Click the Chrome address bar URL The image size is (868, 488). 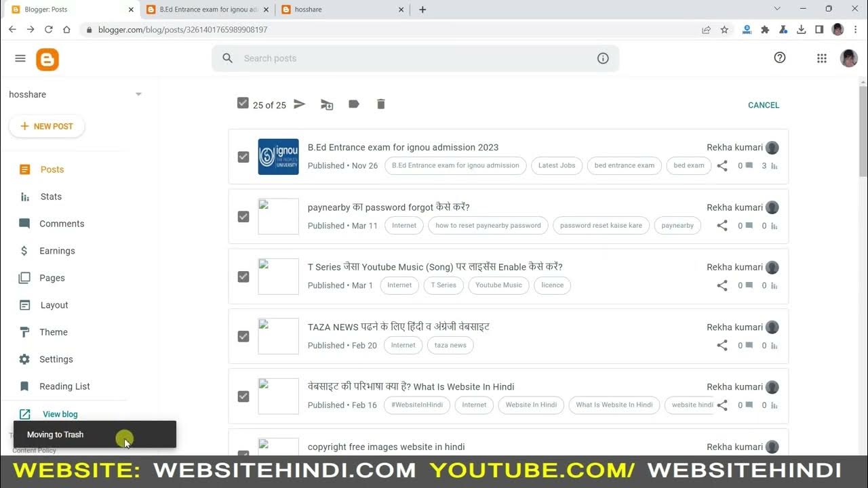(x=183, y=30)
